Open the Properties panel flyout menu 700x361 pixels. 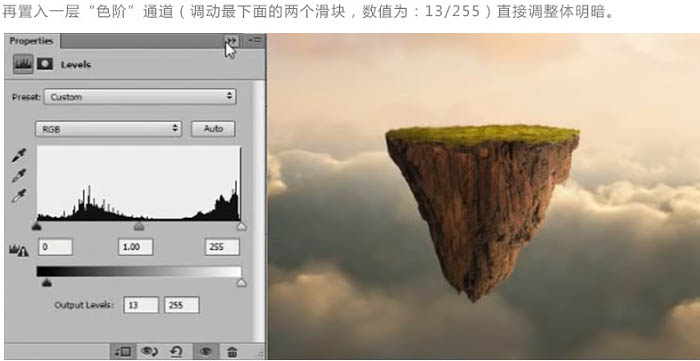(x=256, y=41)
